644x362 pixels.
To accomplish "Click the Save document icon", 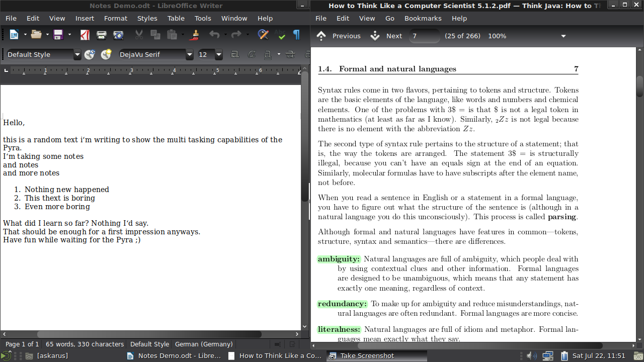I will click(58, 35).
